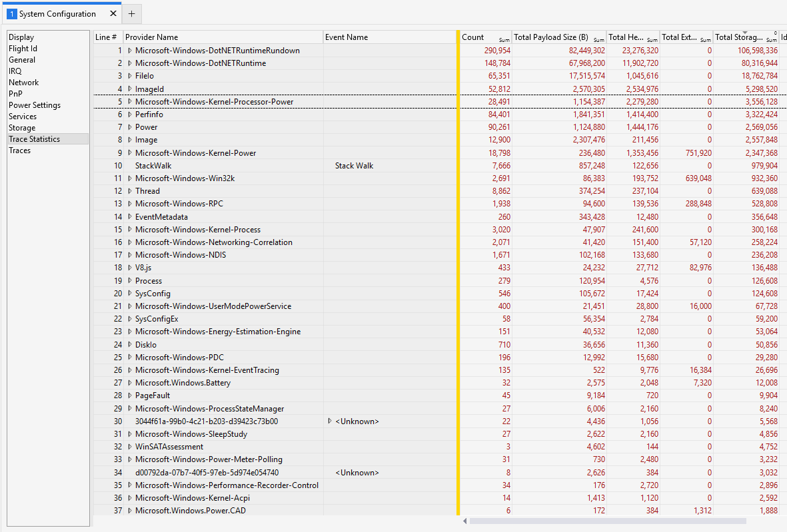Expand Microsoft-Windows-Kernel-Process row
This screenshot has width=787, height=532.
click(129, 230)
